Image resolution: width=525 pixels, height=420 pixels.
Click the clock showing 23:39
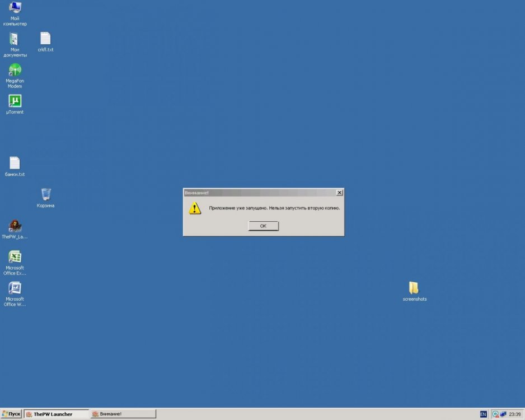[x=515, y=414]
